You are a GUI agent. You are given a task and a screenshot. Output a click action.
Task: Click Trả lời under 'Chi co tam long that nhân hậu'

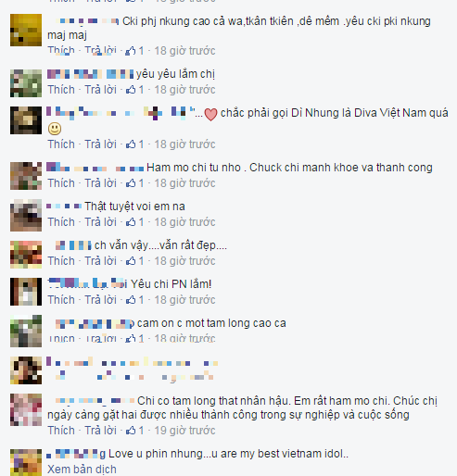101,431
